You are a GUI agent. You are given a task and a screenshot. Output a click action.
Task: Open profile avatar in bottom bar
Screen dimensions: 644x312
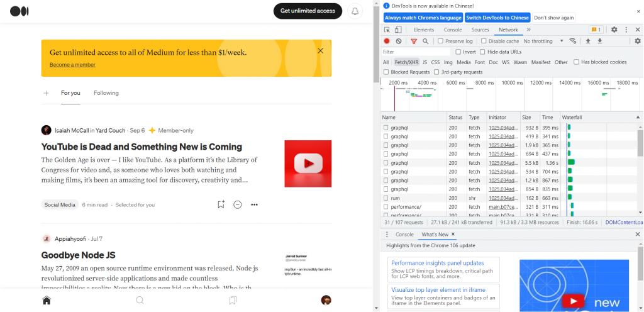[x=326, y=300]
